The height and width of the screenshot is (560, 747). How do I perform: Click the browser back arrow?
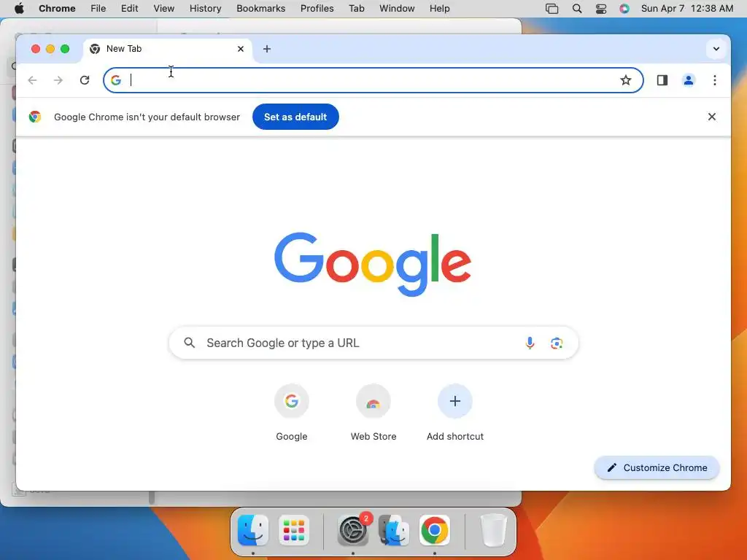pos(32,80)
